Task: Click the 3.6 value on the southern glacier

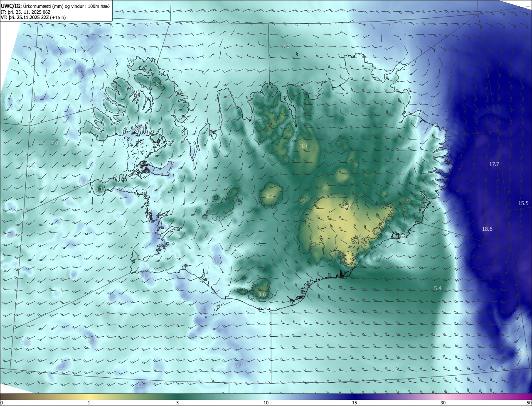Action: tap(262, 294)
